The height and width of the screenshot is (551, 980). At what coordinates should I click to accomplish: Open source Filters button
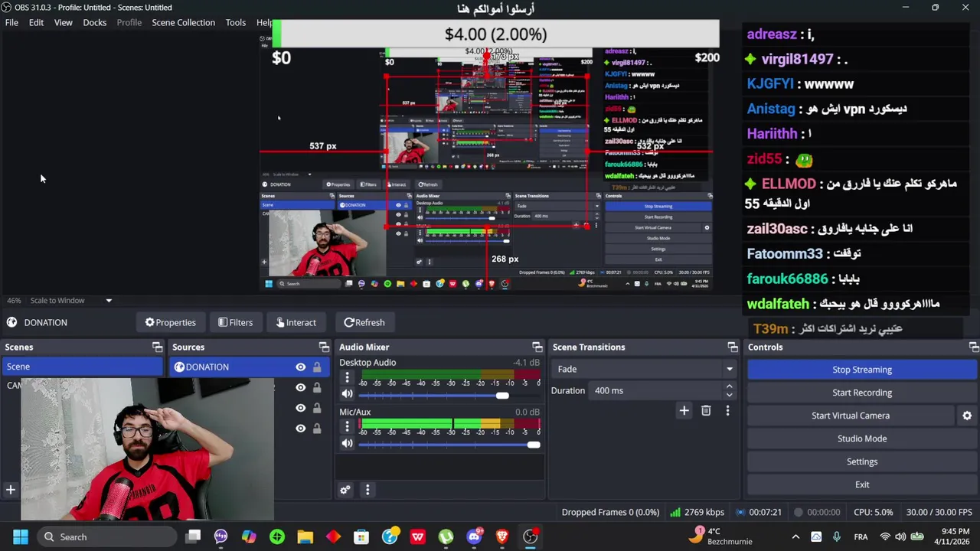(x=235, y=323)
